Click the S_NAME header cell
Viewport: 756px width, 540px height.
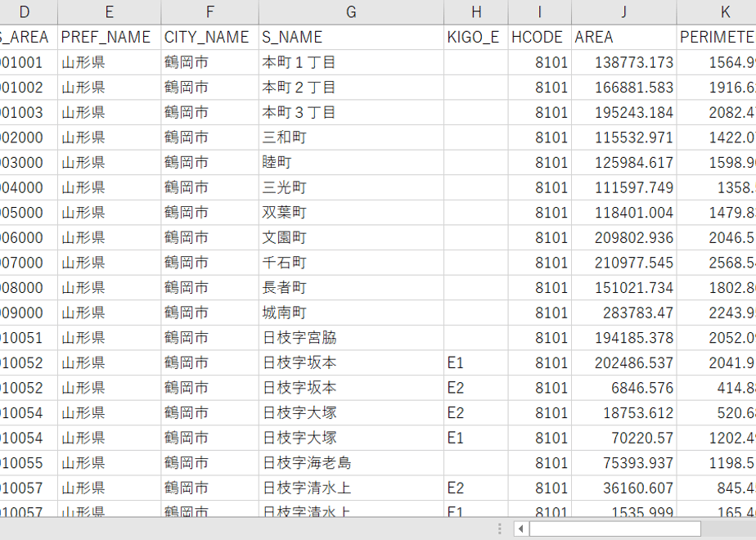pyautogui.click(x=351, y=37)
